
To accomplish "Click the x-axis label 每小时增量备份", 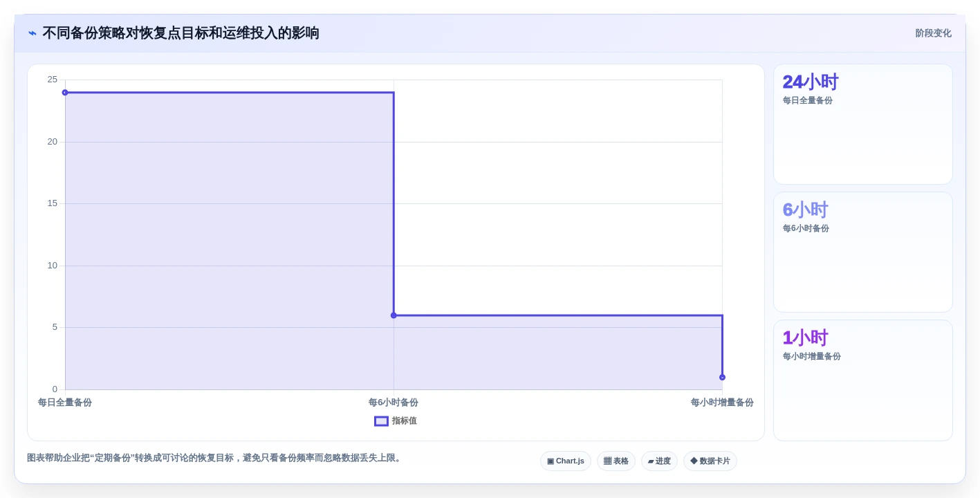I will pyautogui.click(x=722, y=403).
